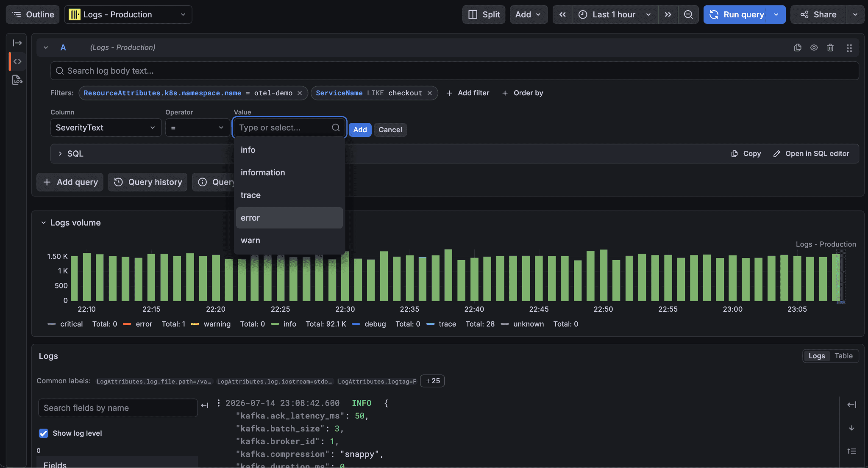Image resolution: width=868 pixels, height=468 pixels.
Task: Click the zoom out time range icon
Action: coord(688,14)
